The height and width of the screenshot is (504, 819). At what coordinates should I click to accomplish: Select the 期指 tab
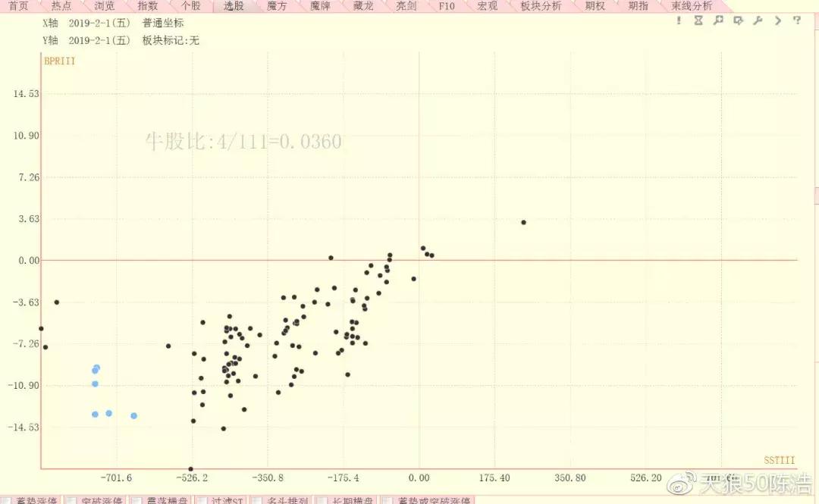pyautogui.click(x=639, y=6)
